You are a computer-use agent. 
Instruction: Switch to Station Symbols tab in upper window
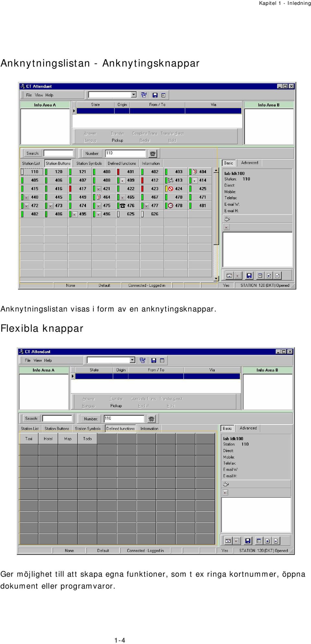pos(89,163)
